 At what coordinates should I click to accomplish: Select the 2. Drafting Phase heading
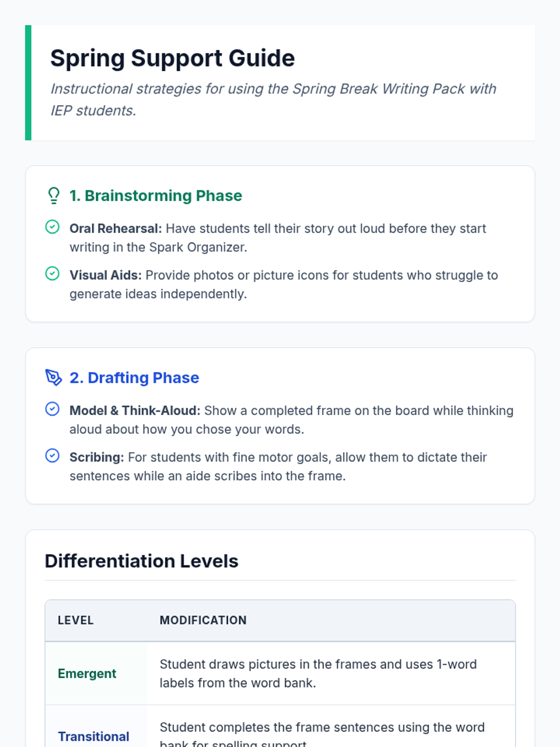pos(134,378)
